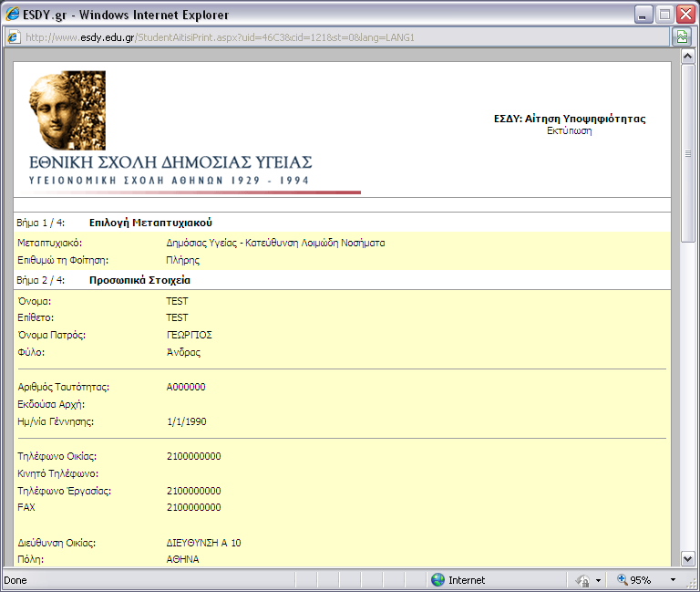Click the Ημ/νία Γέννησης label
The width and height of the screenshot is (700, 592).
56,421
